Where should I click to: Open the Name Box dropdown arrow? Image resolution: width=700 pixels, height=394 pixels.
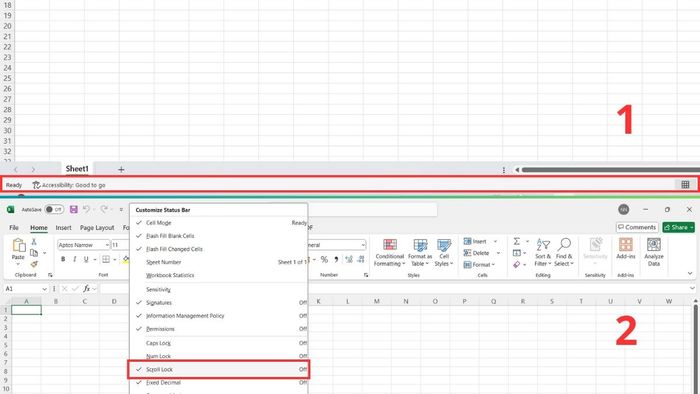[44, 289]
